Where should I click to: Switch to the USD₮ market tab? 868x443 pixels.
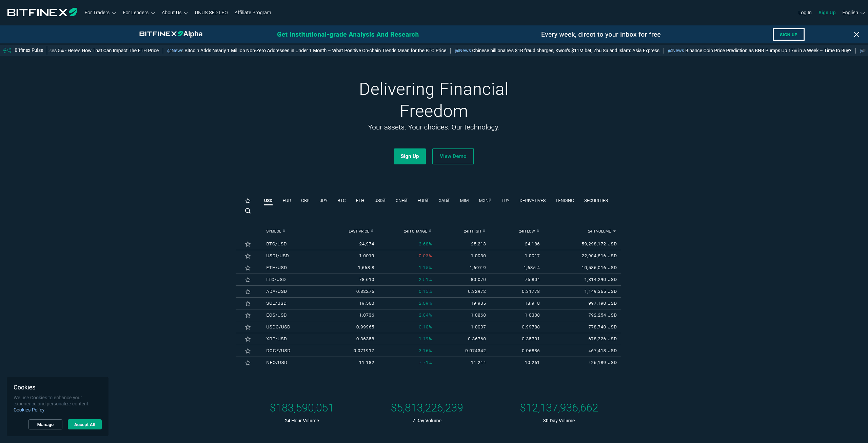380,201
